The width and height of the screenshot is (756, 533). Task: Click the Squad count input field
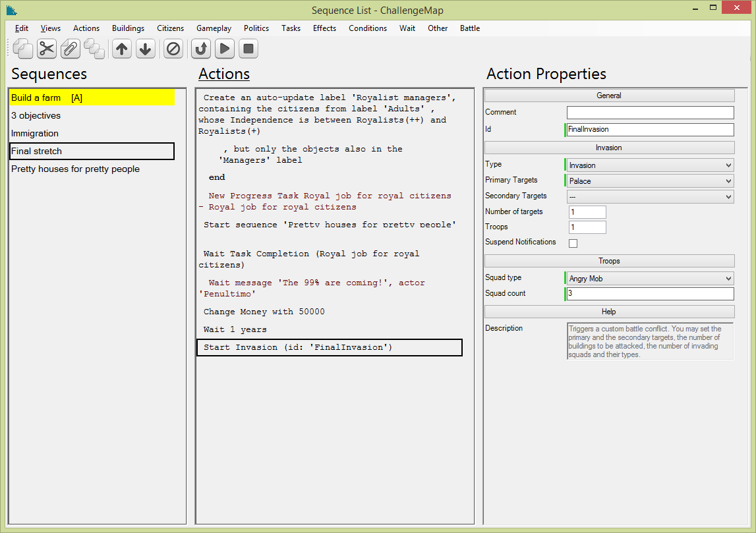tap(649, 294)
